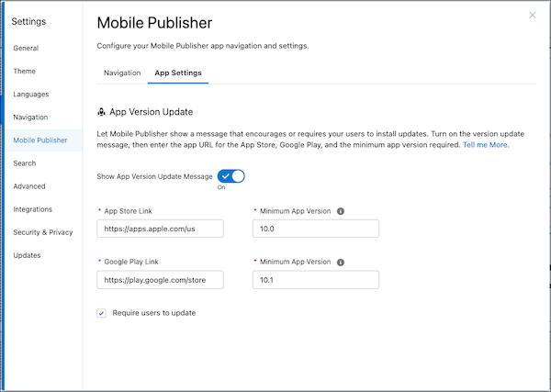The height and width of the screenshot is (392, 551).
Task: Open General settings in sidebar
Action: coord(26,48)
